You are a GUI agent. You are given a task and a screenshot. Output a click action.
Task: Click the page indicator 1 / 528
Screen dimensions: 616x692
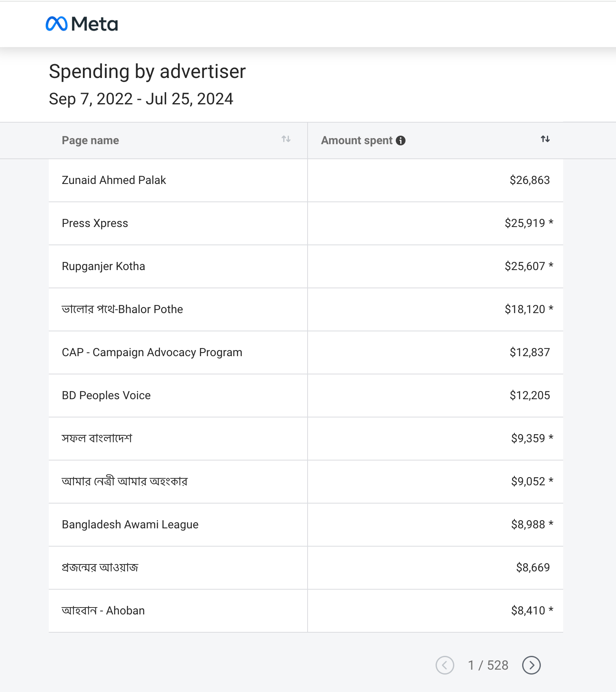[x=488, y=665]
